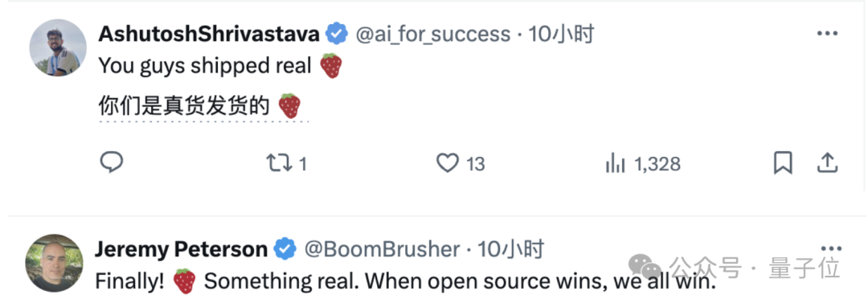Open Jeremy's 'Finally! Something real' tweet text

point(406,281)
